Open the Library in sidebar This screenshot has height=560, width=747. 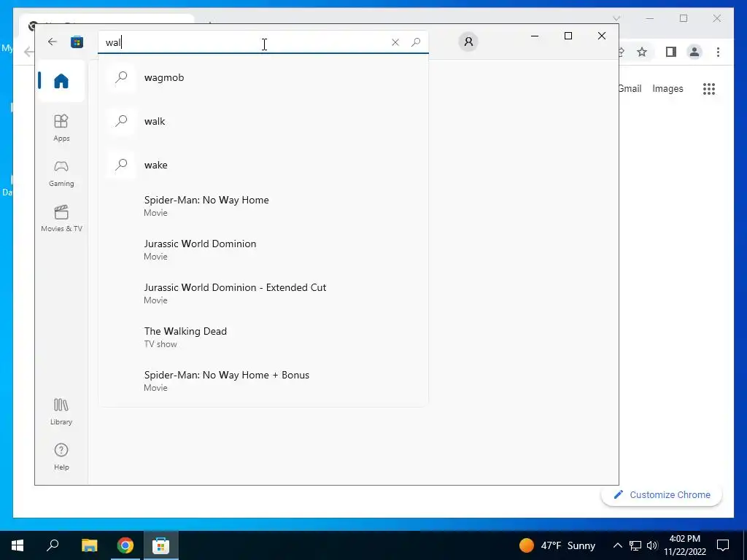[x=61, y=412]
